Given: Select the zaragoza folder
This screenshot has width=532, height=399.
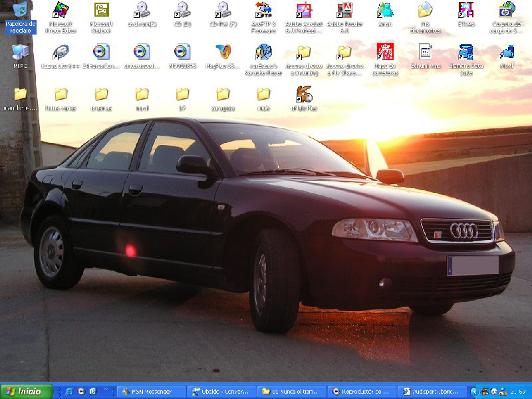Looking at the screenshot, I should coord(223,99).
